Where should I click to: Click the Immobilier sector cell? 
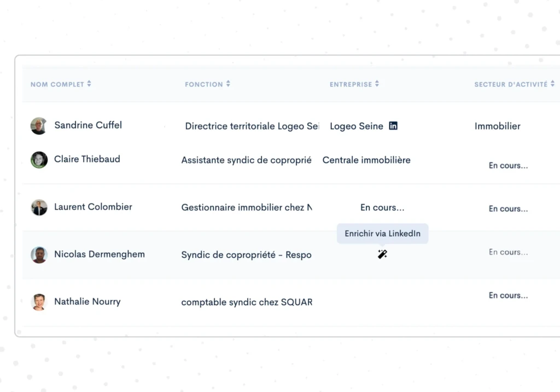[x=497, y=126]
